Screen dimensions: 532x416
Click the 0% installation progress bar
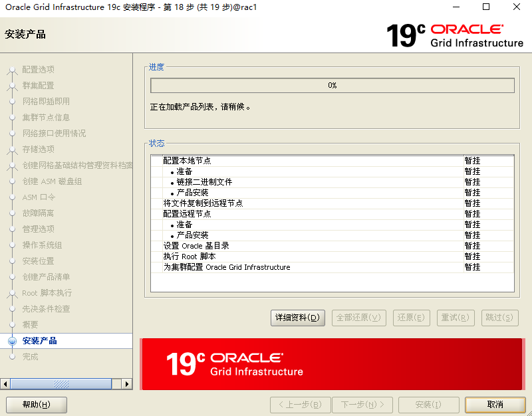tap(332, 86)
